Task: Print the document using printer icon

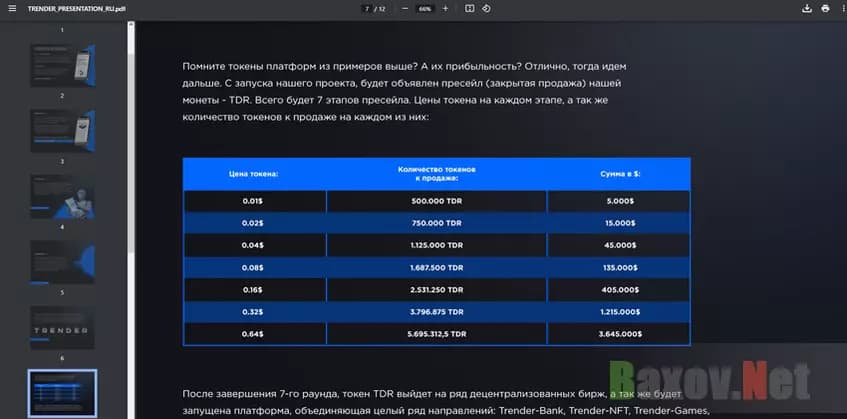Action: point(825,9)
